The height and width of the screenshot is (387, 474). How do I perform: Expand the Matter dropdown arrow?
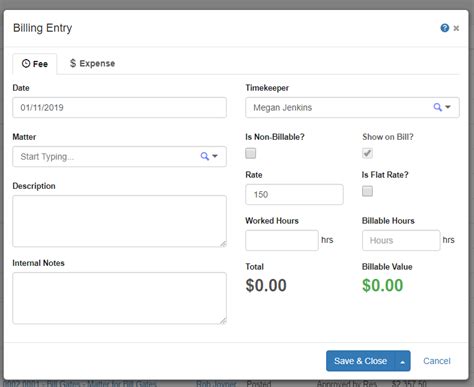tap(215, 156)
